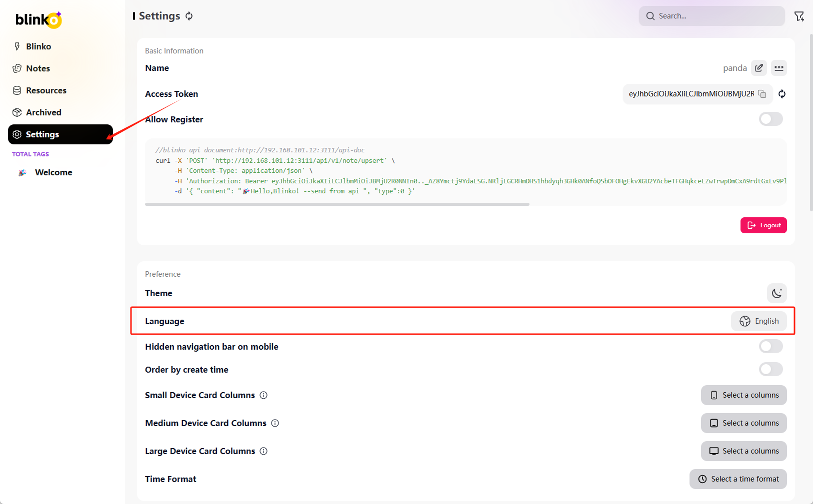Copy the access token
The image size is (813, 504).
coord(762,94)
